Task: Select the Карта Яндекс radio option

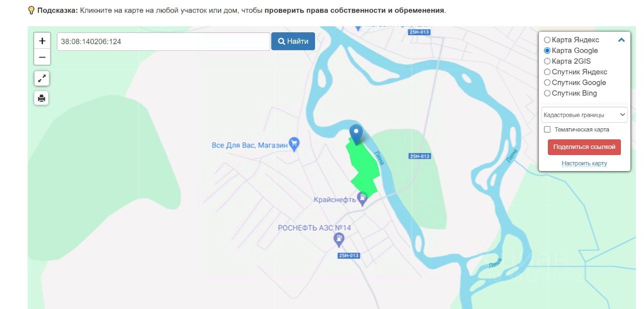Action: (547, 40)
